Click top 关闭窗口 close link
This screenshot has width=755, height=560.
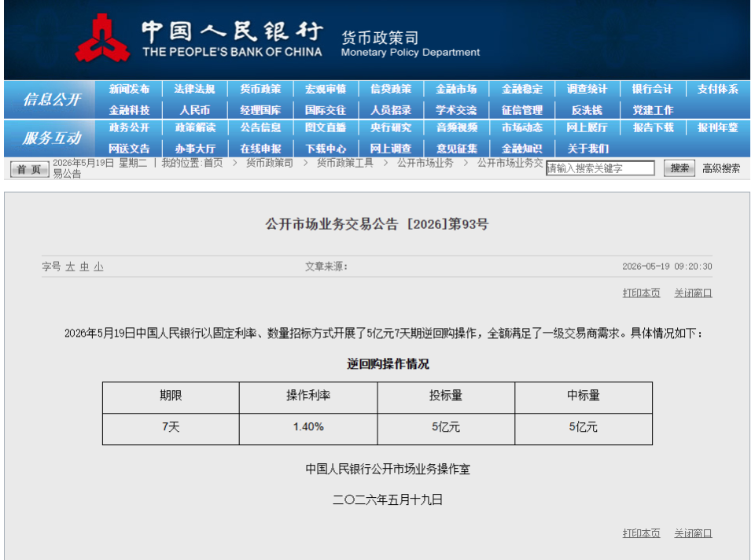click(693, 293)
